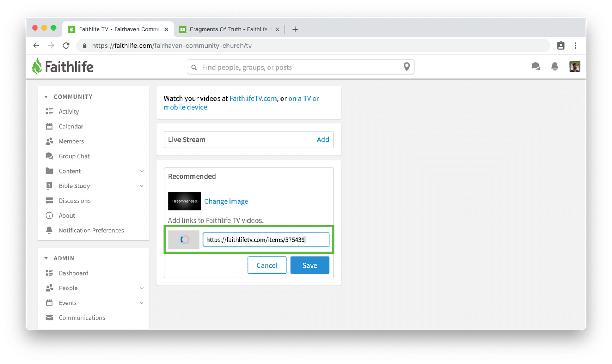The width and height of the screenshot is (612, 364).
Task: Click the browser forward arrow
Action: tap(51, 45)
